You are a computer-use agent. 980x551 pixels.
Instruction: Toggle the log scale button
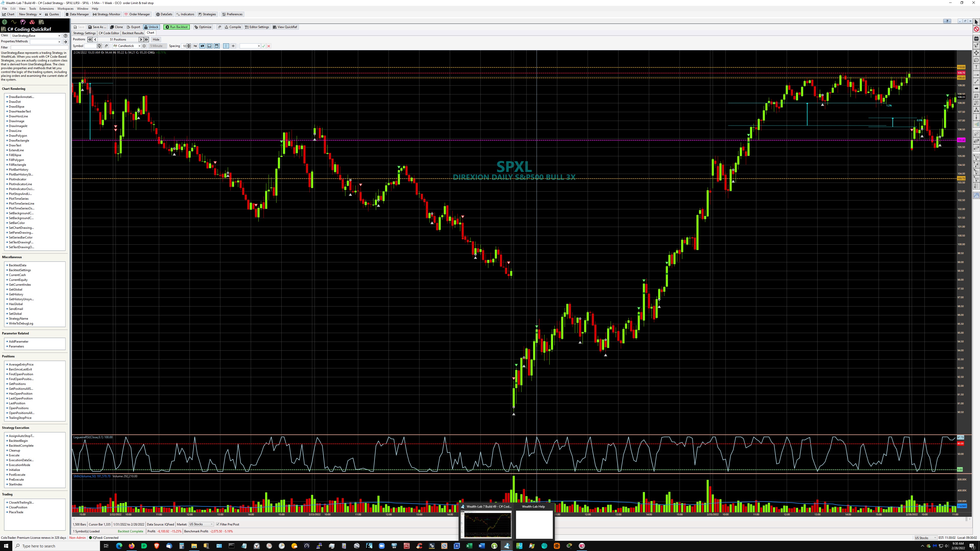pyautogui.click(x=195, y=46)
